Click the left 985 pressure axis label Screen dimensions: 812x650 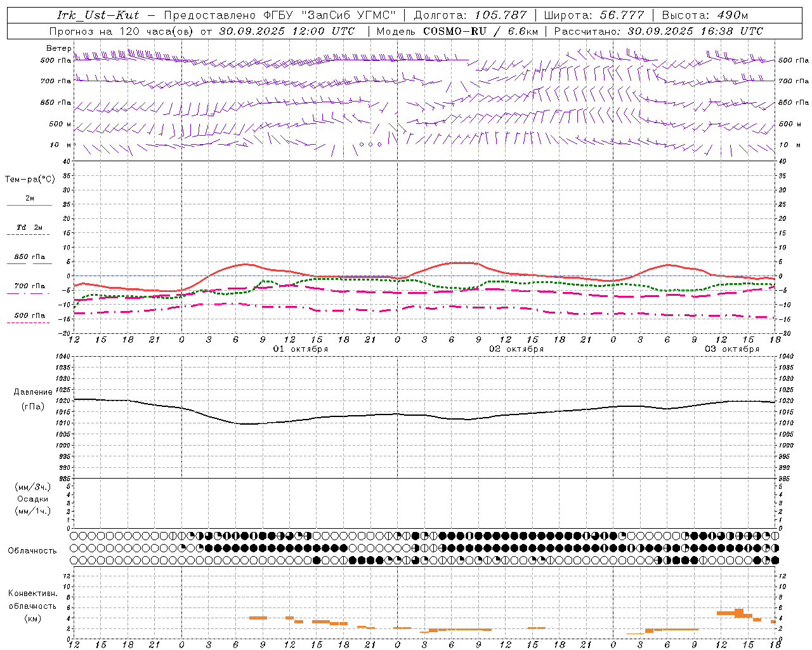point(63,479)
